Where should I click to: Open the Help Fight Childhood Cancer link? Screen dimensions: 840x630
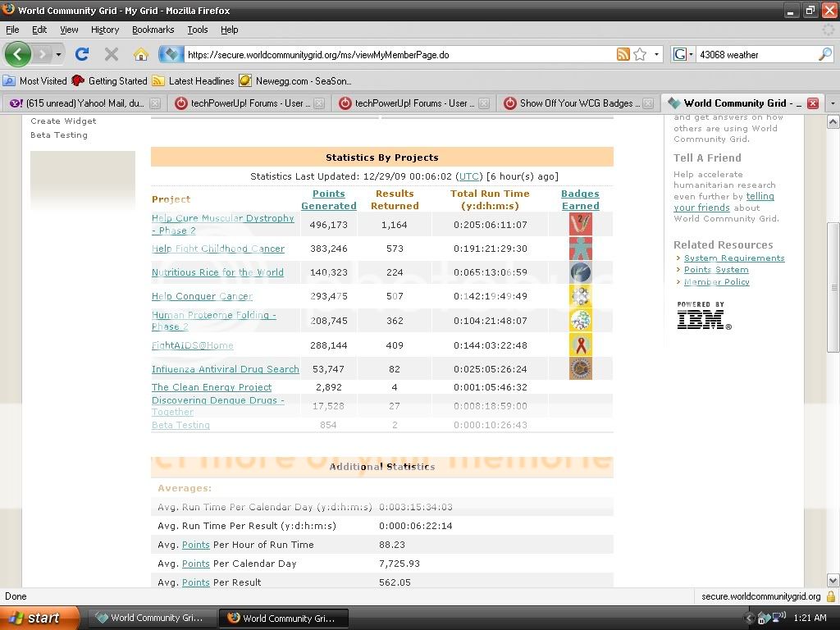point(217,249)
